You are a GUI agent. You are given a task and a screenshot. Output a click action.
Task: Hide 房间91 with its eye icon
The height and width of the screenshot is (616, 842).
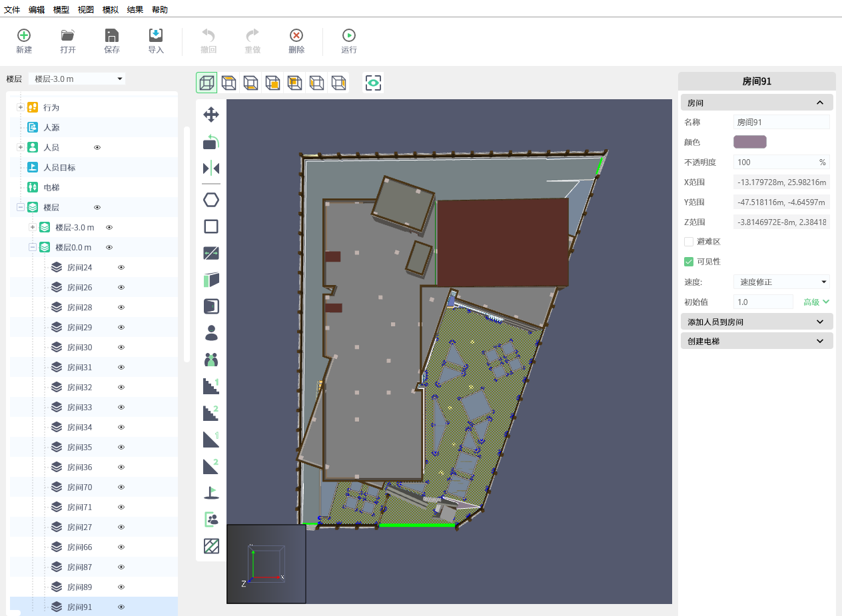pos(121,607)
